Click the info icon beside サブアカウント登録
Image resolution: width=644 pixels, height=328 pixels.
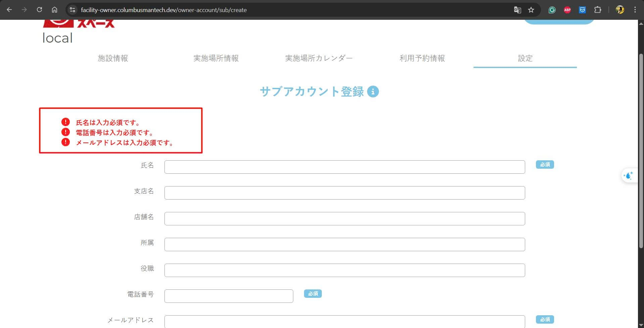click(373, 92)
